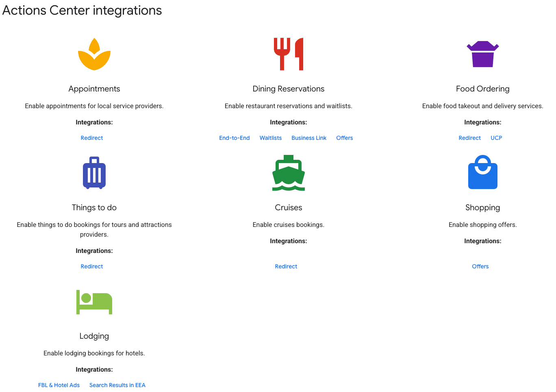Image resolution: width=556 pixels, height=392 pixels.
Task: Click the Lodging heading
Action: tap(94, 336)
